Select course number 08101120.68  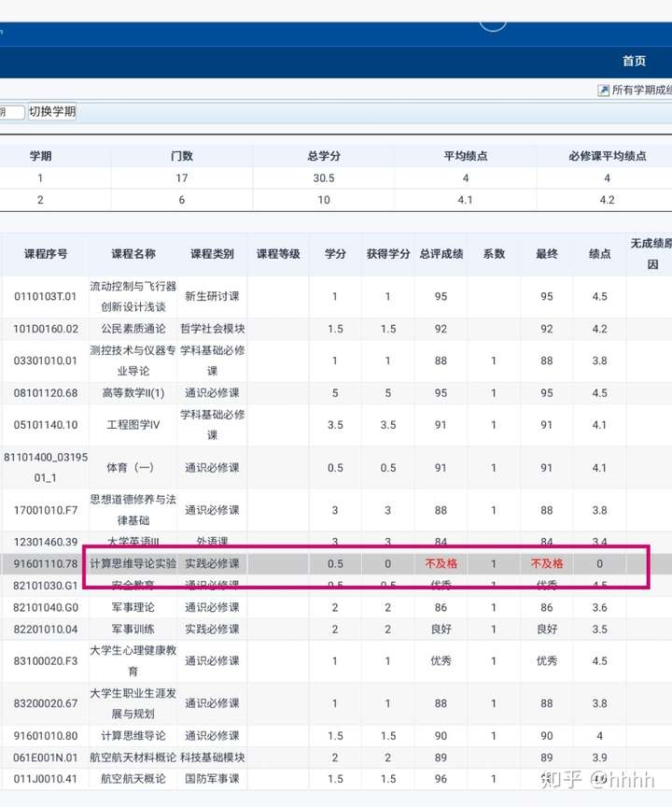pyautogui.click(x=45, y=393)
